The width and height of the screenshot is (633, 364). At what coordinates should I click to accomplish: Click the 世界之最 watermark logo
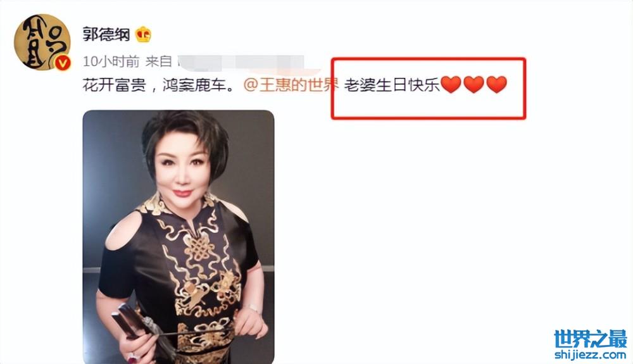590,339
